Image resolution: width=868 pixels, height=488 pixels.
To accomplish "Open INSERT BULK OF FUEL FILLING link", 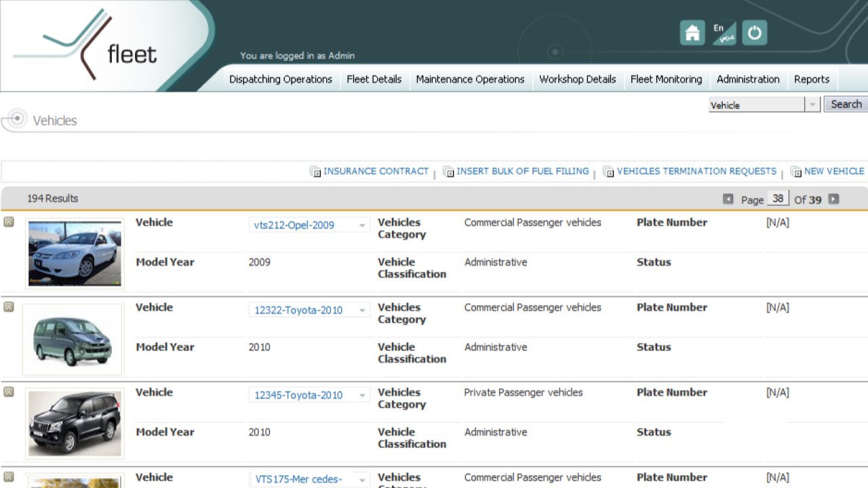I will (x=523, y=171).
